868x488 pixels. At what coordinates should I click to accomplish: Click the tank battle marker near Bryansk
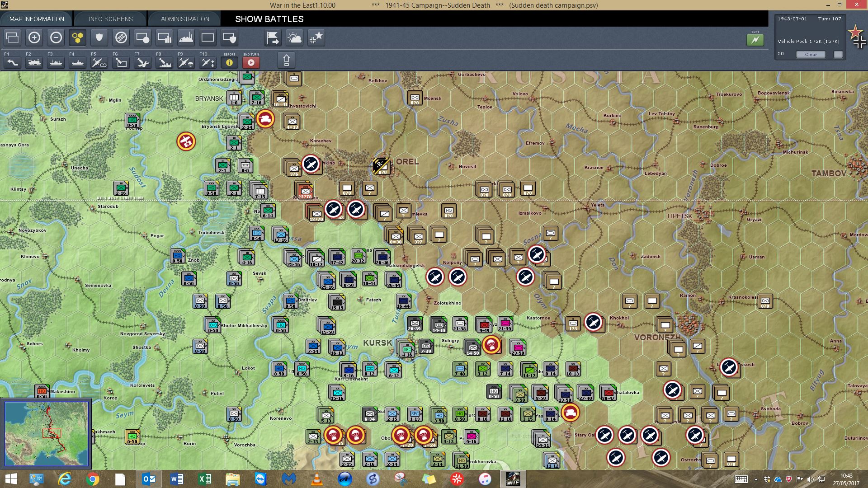click(265, 119)
